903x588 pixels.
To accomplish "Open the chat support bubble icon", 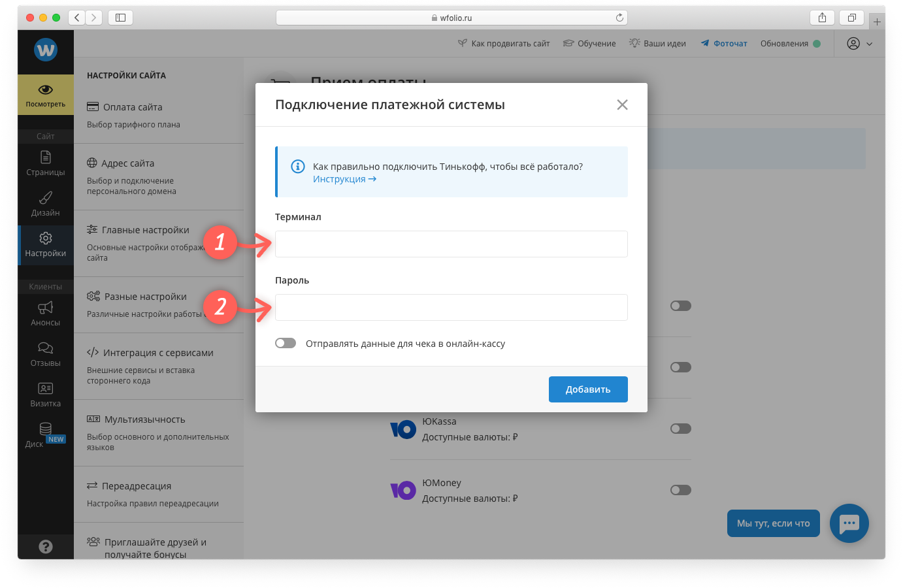I will 849,523.
